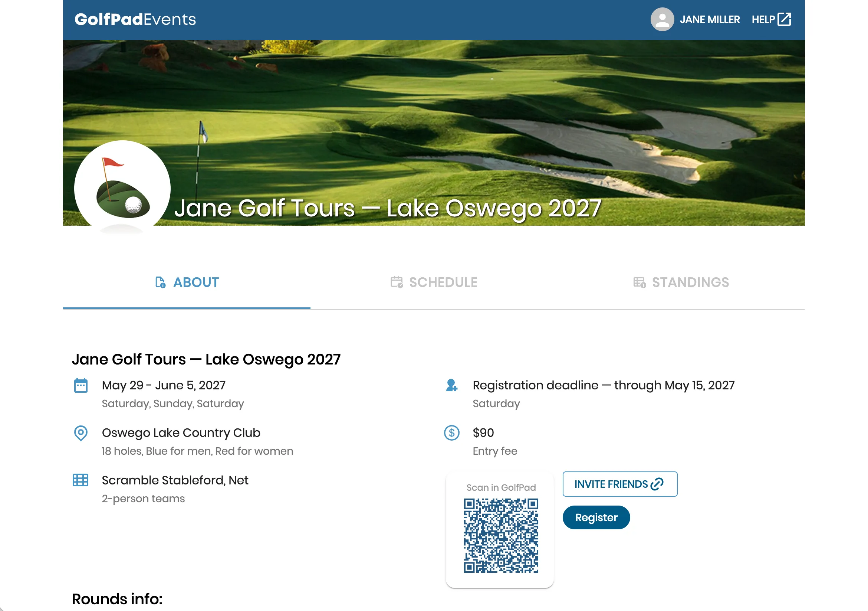Viewport: 868px width, 611px height.
Task: Click the 'Rounds info:' heading
Action: pyautogui.click(x=117, y=599)
